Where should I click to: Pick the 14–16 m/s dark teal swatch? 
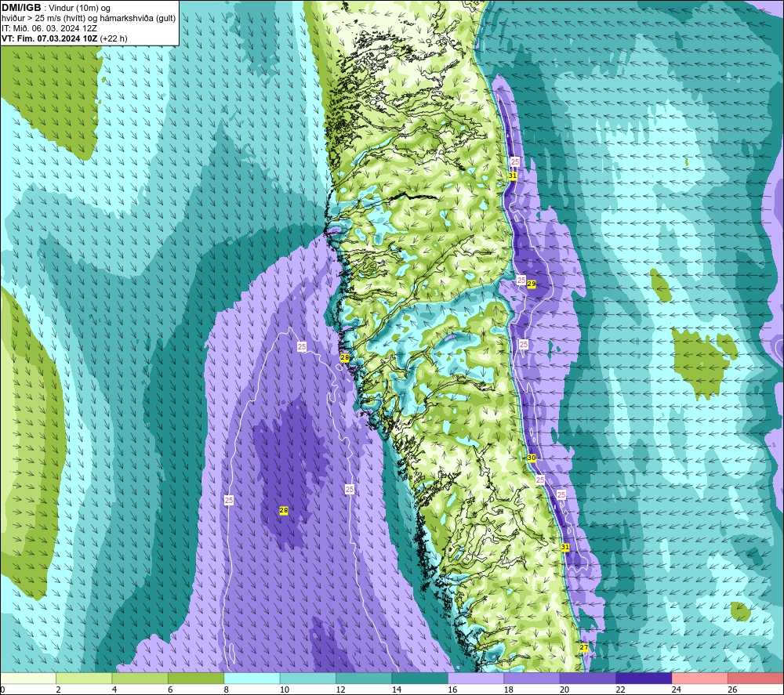point(420,678)
